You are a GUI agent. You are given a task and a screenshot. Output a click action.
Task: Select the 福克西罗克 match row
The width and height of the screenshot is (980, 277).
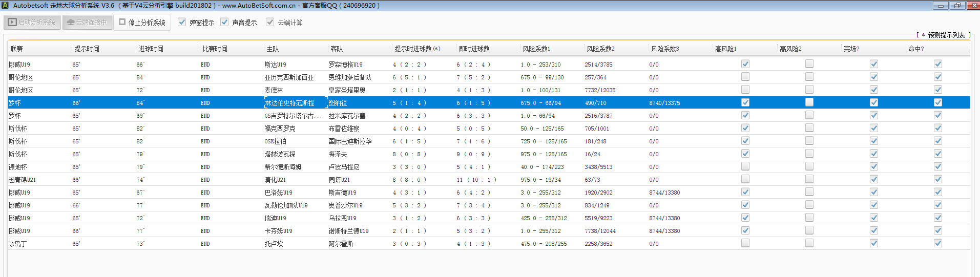point(280,129)
